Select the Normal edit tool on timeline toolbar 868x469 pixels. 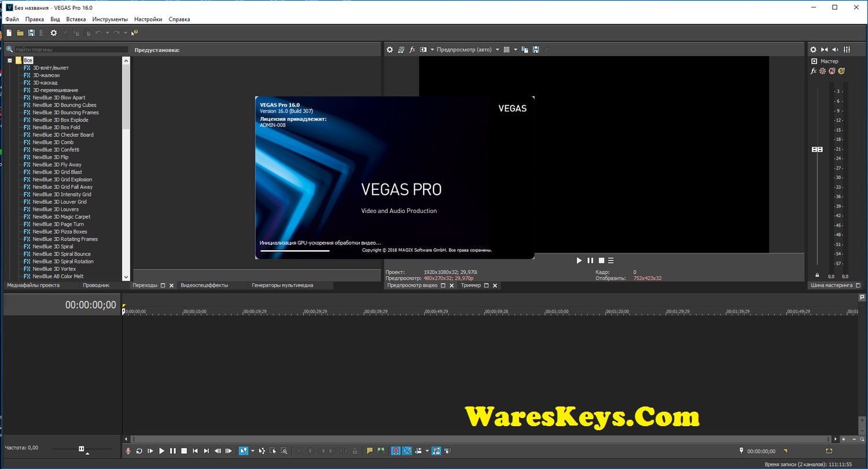click(x=244, y=450)
